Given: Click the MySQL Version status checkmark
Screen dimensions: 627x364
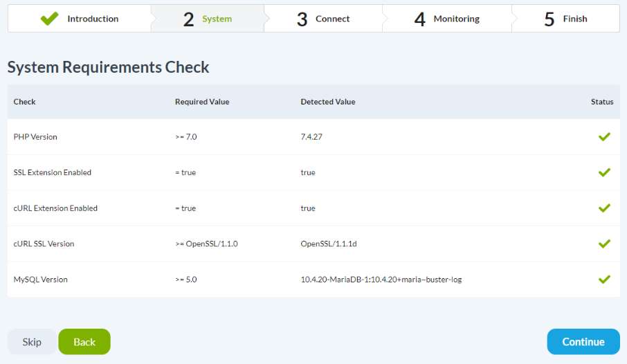Looking at the screenshot, I should point(604,280).
